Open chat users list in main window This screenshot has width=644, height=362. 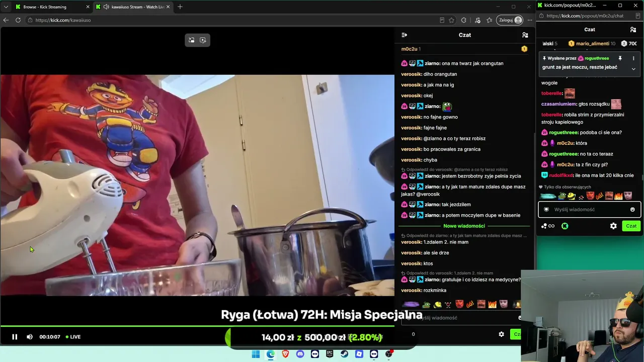click(525, 35)
